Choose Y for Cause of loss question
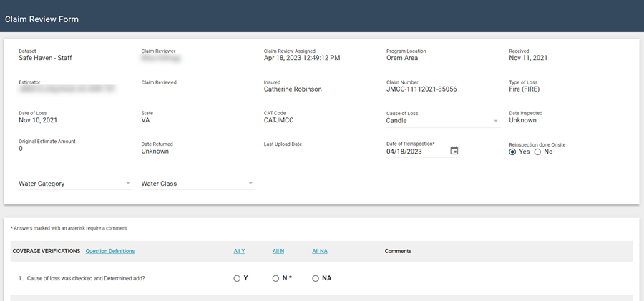The height and width of the screenshot is (301, 644). tap(237, 278)
